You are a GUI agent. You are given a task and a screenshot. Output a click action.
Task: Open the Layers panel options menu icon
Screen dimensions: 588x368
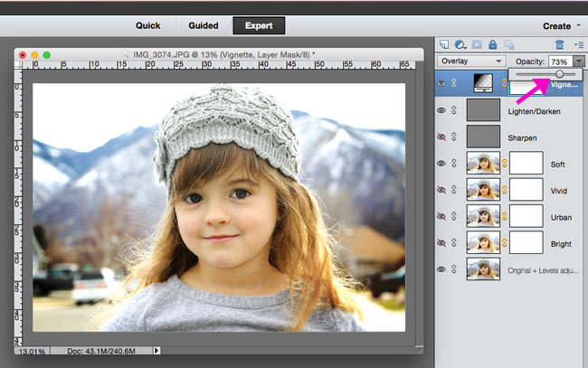579,45
